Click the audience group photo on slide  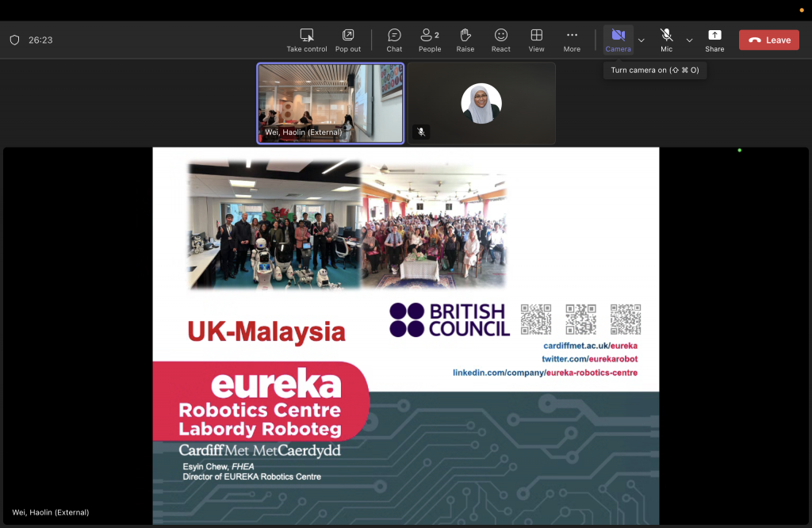[434, 226]
